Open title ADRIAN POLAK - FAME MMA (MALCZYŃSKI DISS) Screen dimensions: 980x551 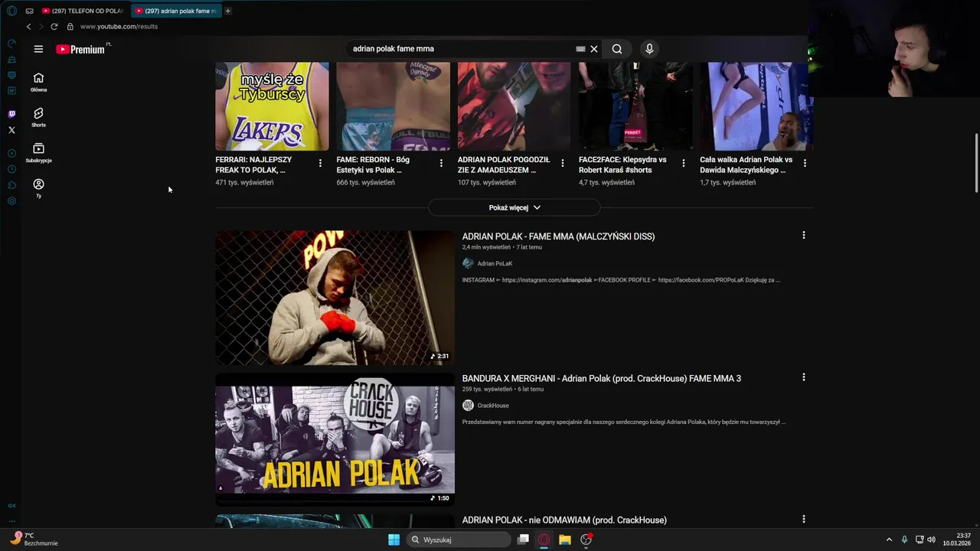tap(558, 236)
